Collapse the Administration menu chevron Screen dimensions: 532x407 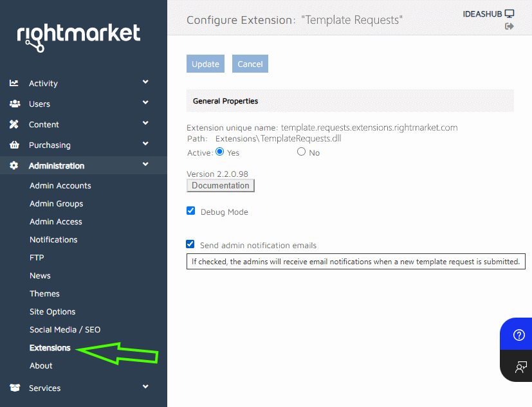(145, 164)
